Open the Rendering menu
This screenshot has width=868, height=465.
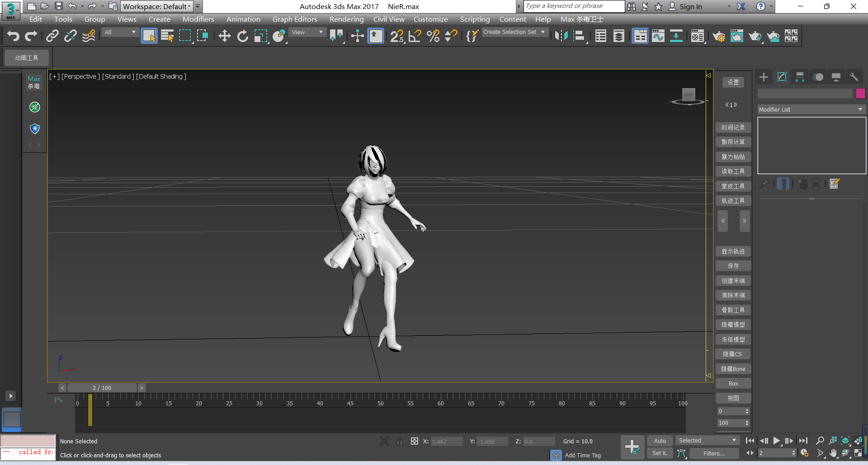coord(346,19)
